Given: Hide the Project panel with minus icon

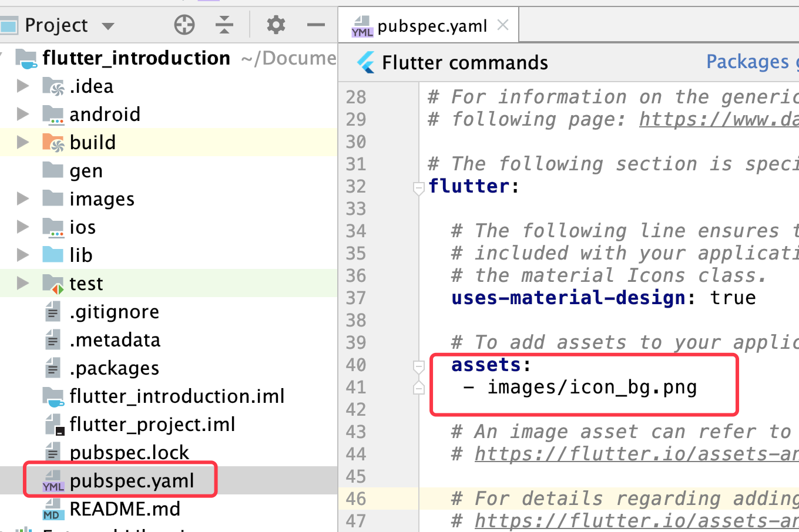Looking at the screenshot, I should (x=316, y=25).
